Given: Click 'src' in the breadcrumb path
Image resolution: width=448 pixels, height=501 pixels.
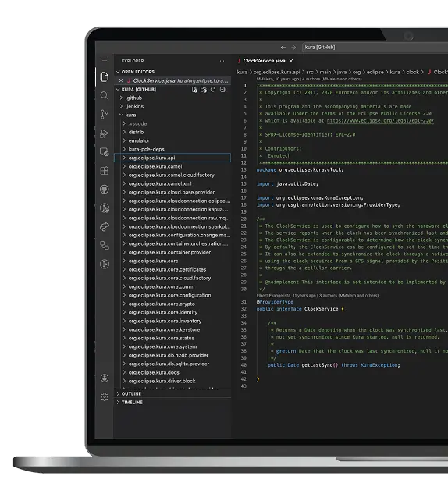Looking at the screenshot, I should click(x=310, y=73).
